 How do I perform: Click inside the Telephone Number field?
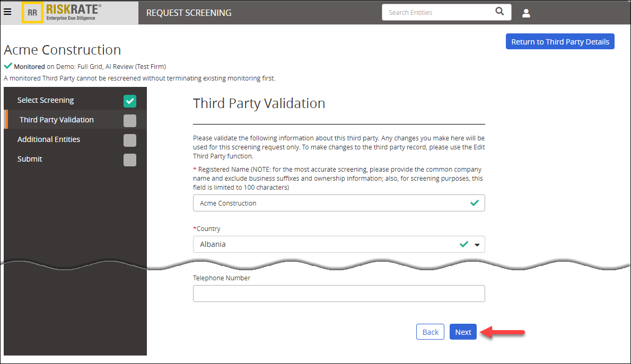(x=339, y=293)
